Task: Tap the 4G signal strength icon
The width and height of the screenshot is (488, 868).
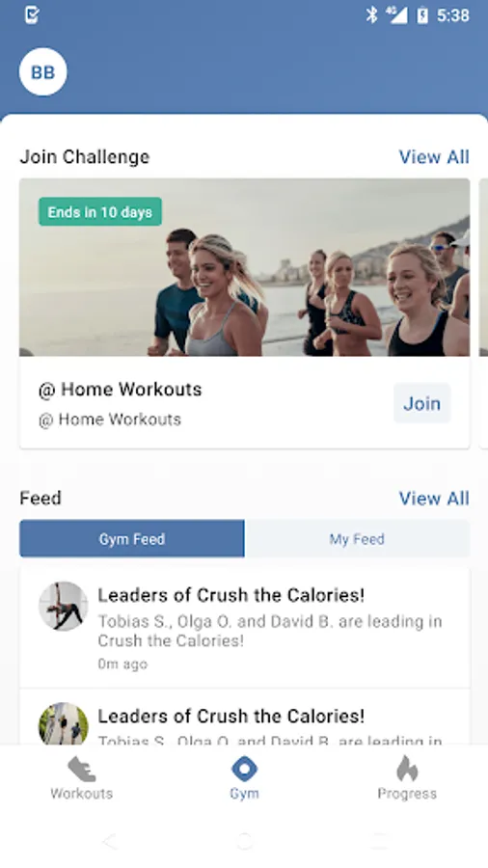Action: coord(396,14)
